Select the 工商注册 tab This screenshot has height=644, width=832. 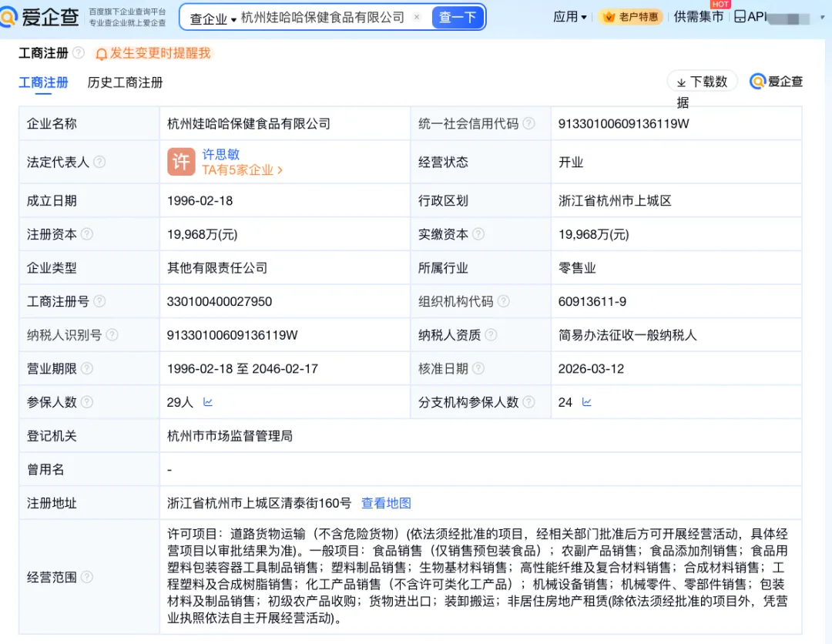(43, 82)
